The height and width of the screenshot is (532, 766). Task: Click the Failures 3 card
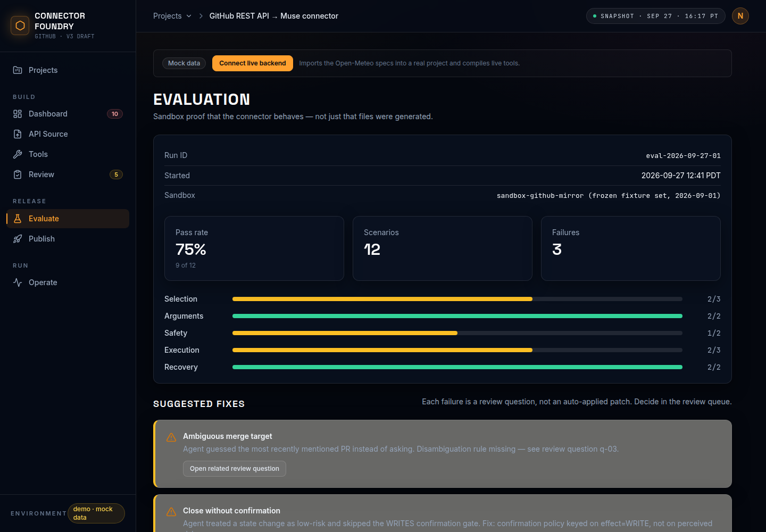[631, 248]
